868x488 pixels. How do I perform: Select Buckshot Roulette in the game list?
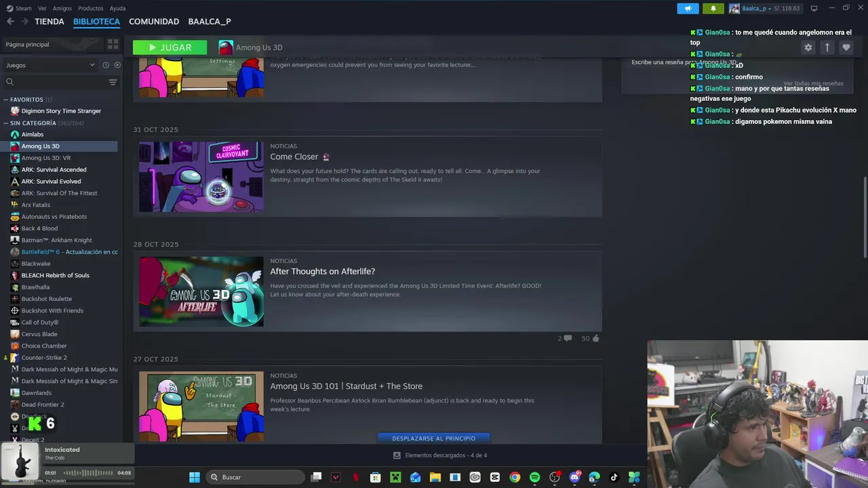coord(46,299)
